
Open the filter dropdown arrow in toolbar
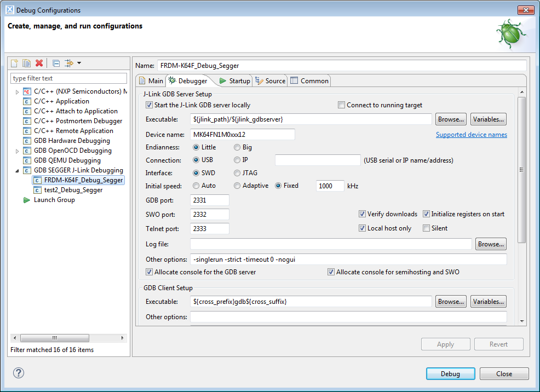pyautogui.click(x=79, y=63)
